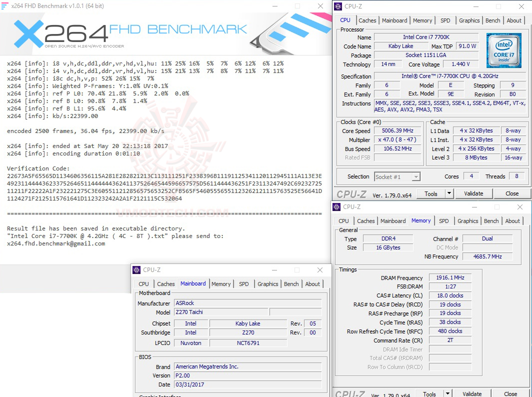Click the CPU-Z icon on the Mainboard window
This screenshot has height=397, width=532.
click(x=136, y=269)
